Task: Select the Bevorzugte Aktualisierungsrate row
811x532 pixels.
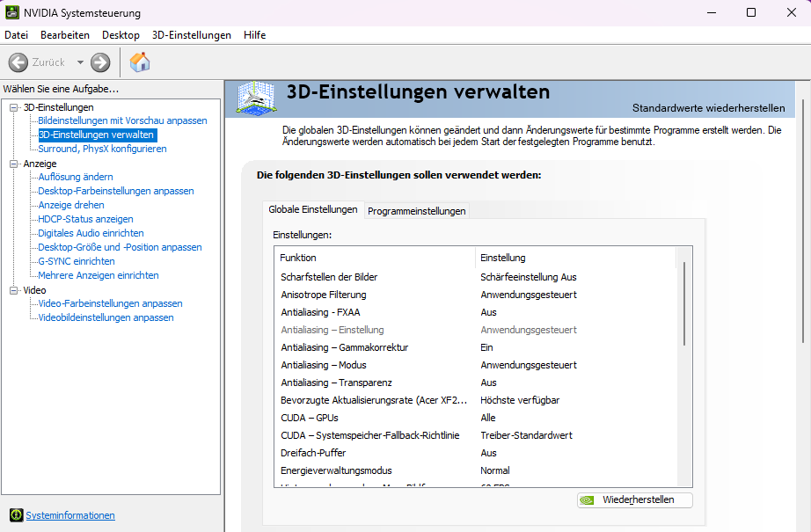Action: coord(475,400)
